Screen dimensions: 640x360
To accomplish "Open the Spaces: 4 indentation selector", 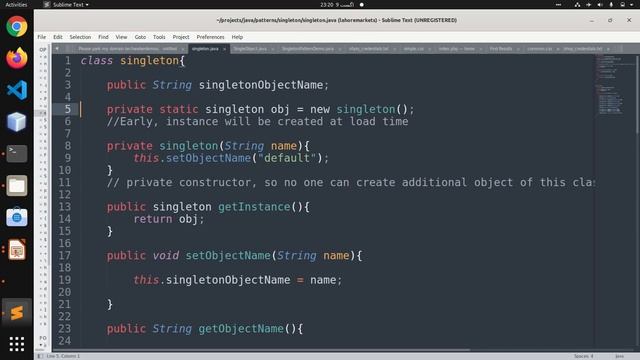I will click(584, 356).
